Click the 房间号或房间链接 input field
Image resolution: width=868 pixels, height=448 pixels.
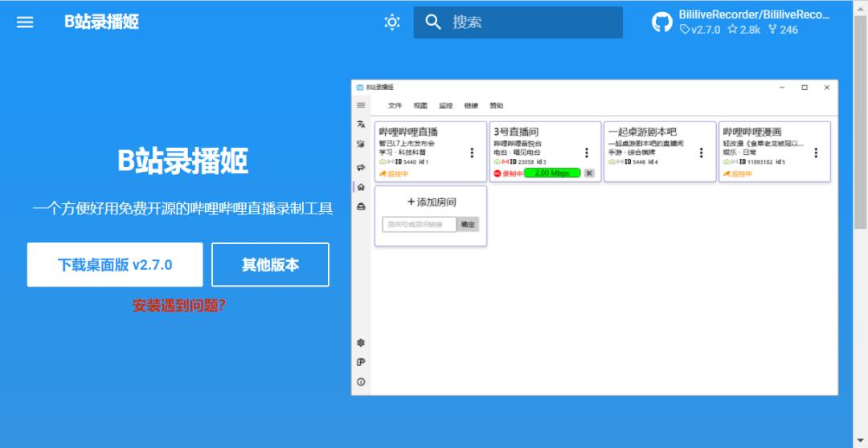(x=419, y=224)
